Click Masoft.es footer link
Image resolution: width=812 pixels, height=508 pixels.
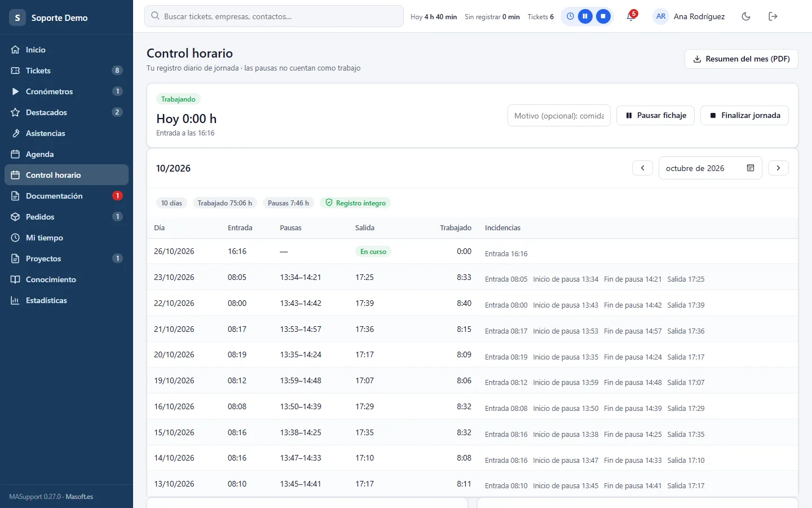tap(80, 497)
